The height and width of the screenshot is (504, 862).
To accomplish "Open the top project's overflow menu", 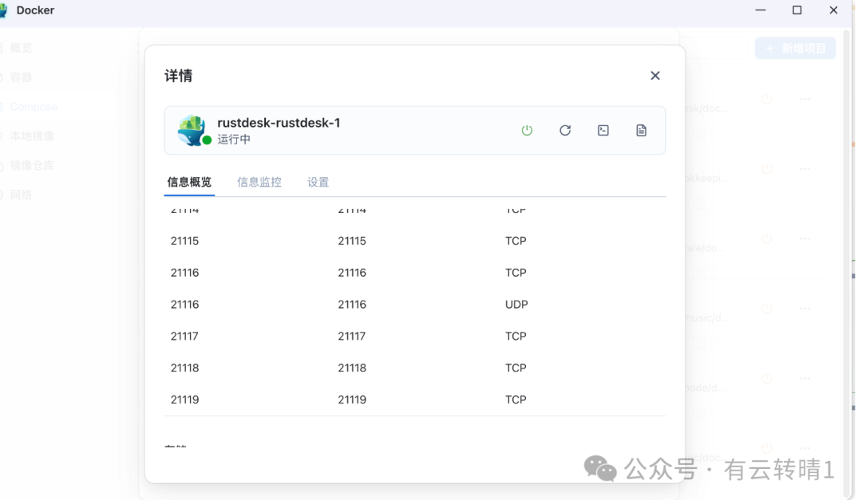I will click(x=805, y=98).
